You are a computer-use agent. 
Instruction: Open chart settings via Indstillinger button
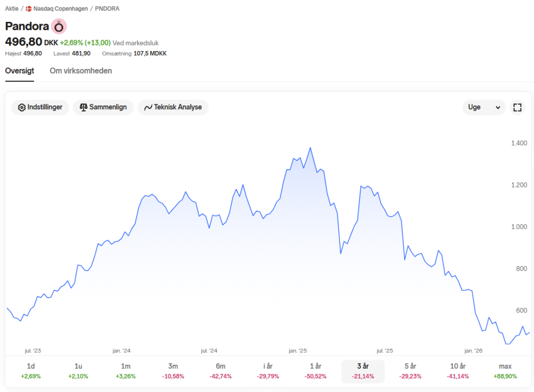click(x=40, y=107)
